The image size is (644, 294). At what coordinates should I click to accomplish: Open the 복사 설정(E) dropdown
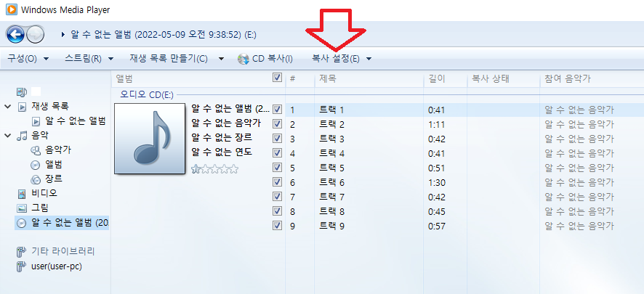tap(342, 59)
